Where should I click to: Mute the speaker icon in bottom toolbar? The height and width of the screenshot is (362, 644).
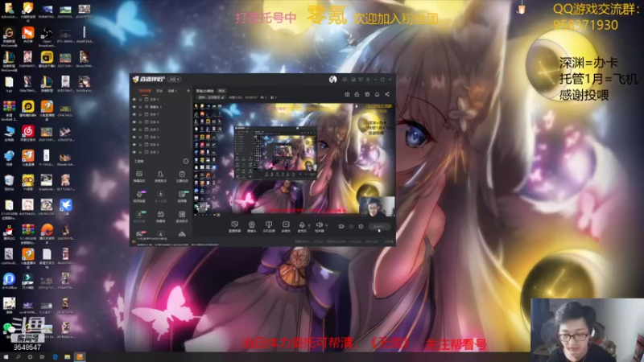(319, 227)
